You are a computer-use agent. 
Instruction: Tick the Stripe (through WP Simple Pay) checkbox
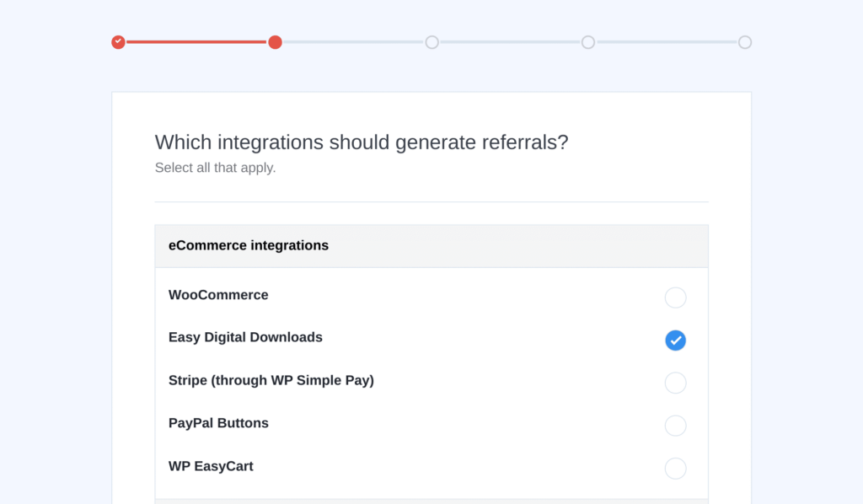(x=675, y=383)
